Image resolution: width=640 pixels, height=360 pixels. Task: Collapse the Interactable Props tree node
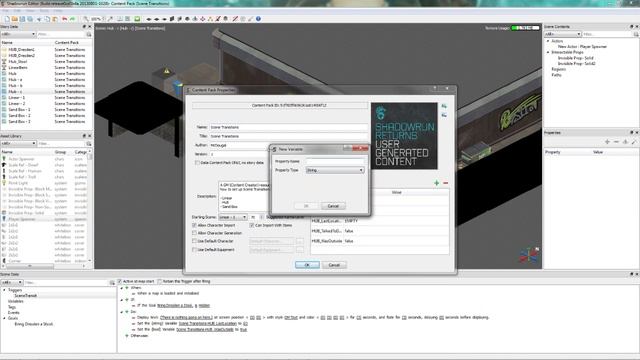tap(548, 52)
